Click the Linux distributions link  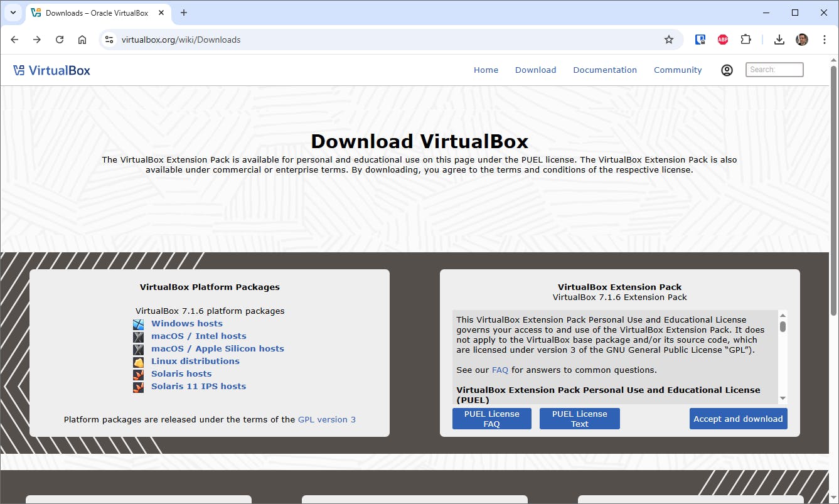tap(195, 362)
